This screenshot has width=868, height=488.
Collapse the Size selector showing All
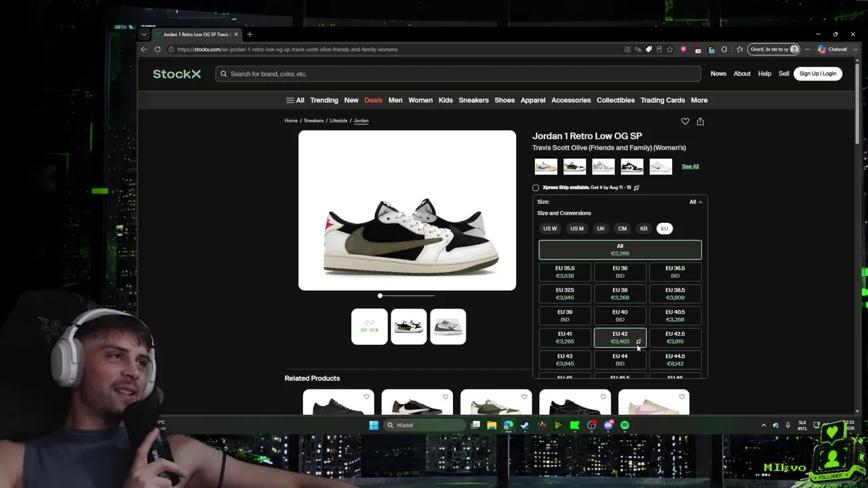coord(696,202)
